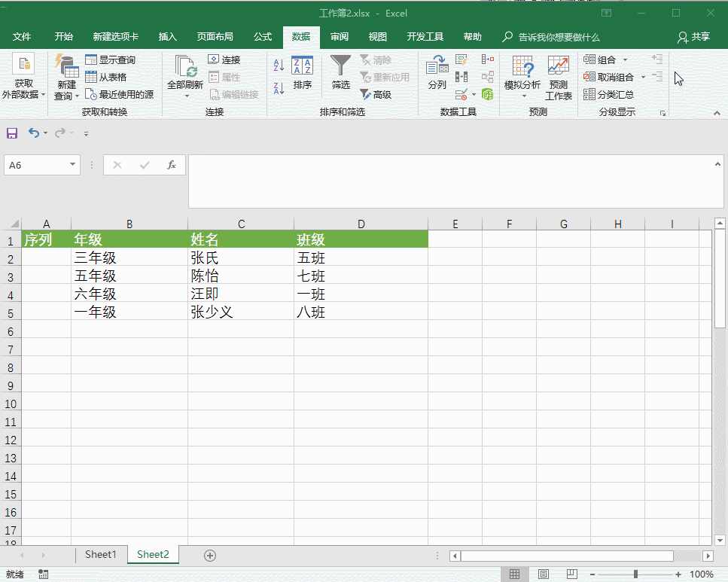
Task: Click the add new sheet plus button
Action: pyautogui.click(x=209, y=555)
